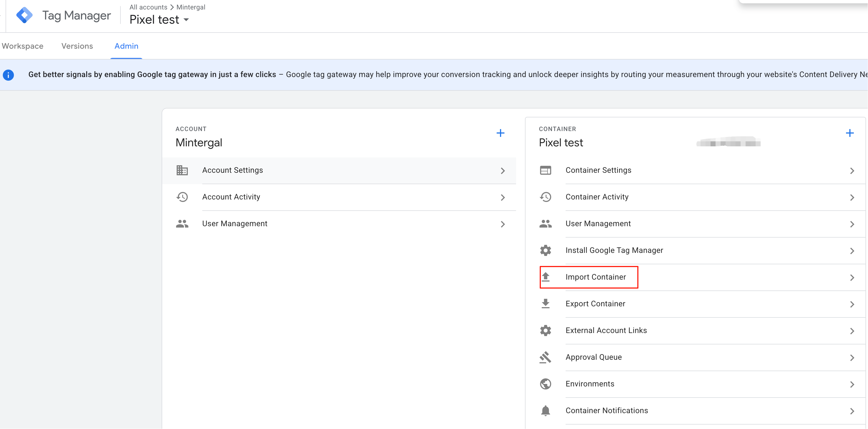Image resolution: width=868 pixels, height=429 pixels.
Task: Expand Import Container via its chevron
Action: (x=852, y=278)
